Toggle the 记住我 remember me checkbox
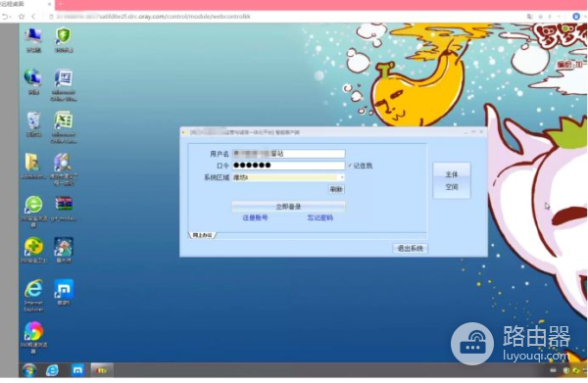588x383 pixels. coord(350,166)
